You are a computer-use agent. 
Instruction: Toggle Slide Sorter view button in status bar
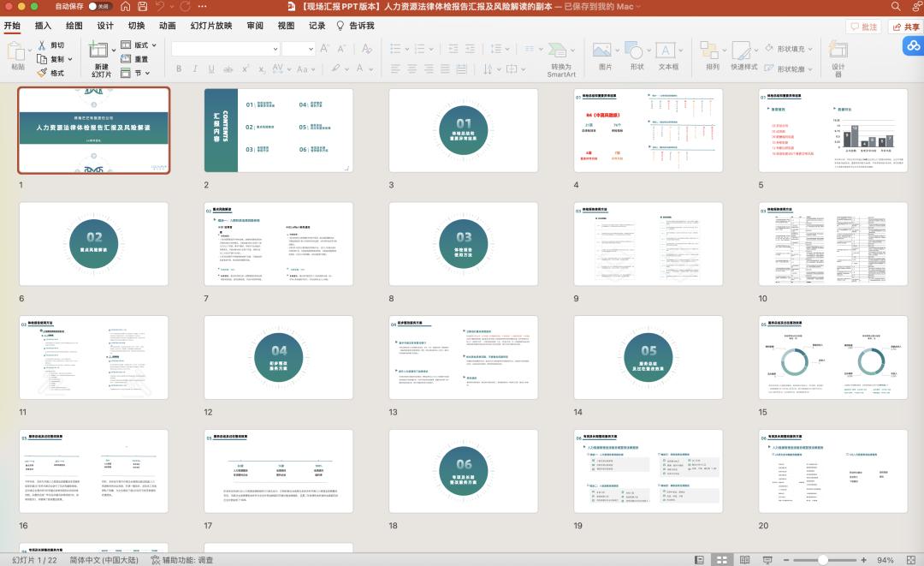(722, 560)
